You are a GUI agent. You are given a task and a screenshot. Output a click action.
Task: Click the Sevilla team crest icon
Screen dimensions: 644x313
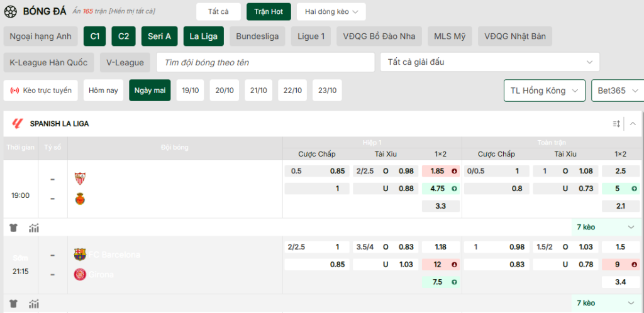[x=80, y=178]
